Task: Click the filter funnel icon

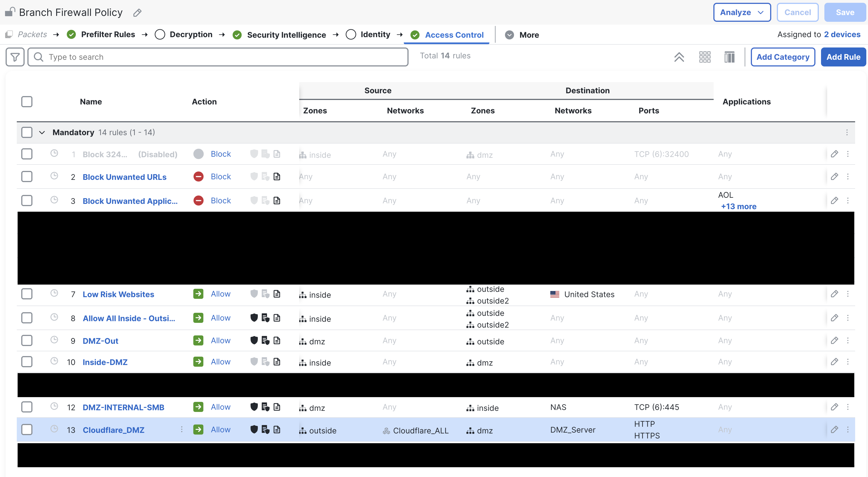Action: pos(15,57)
